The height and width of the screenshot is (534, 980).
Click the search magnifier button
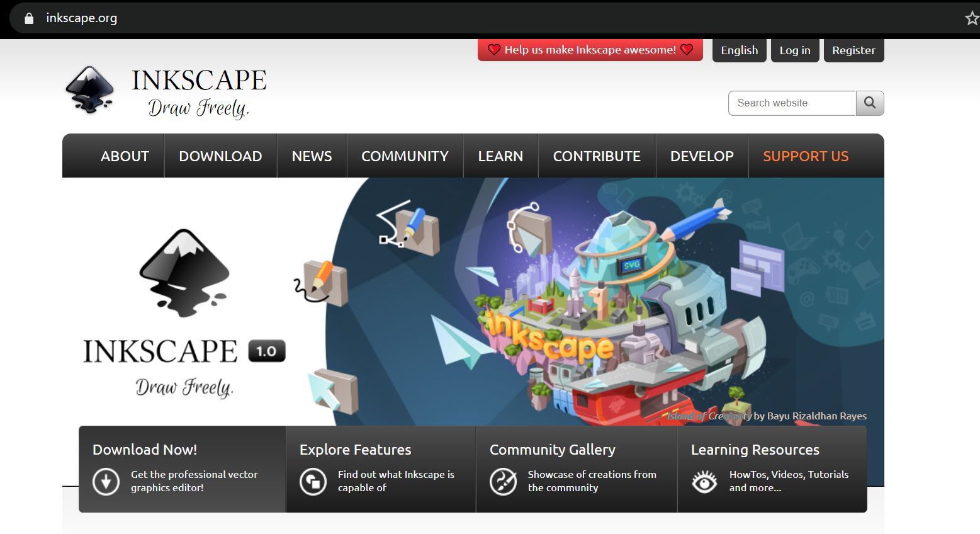point(870,103)
